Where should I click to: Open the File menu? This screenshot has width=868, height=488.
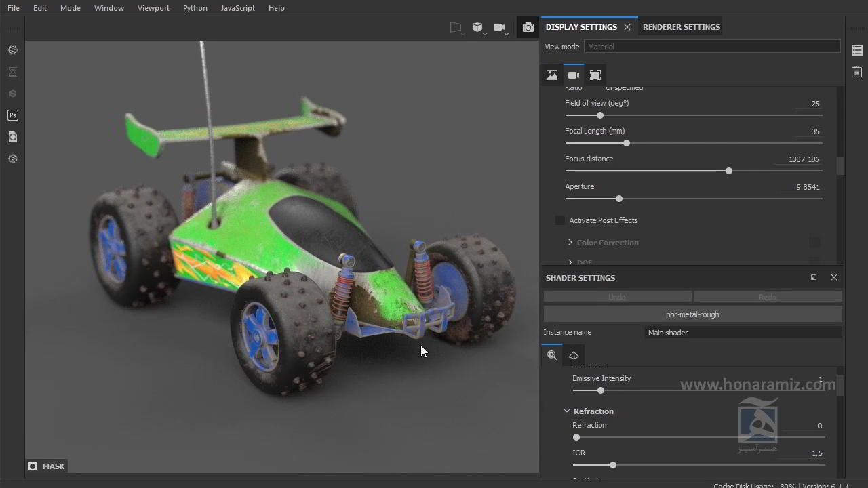[14, 8]
